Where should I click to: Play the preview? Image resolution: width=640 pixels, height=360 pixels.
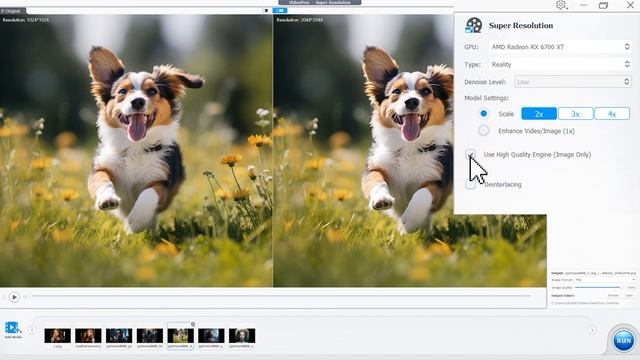pos(14,297)
